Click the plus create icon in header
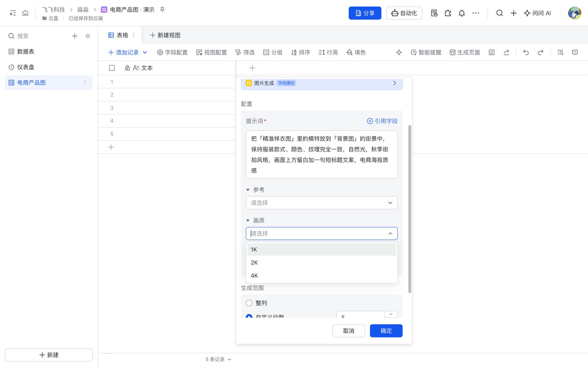 513,13
